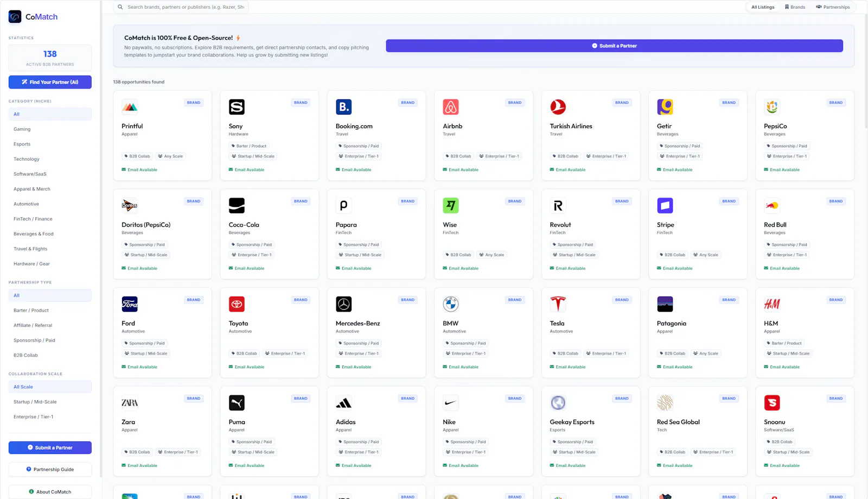The width and height of the screenshot is (868, 499).
Task: Click the '138 opportunities found' text
Action: pos(138,82)
